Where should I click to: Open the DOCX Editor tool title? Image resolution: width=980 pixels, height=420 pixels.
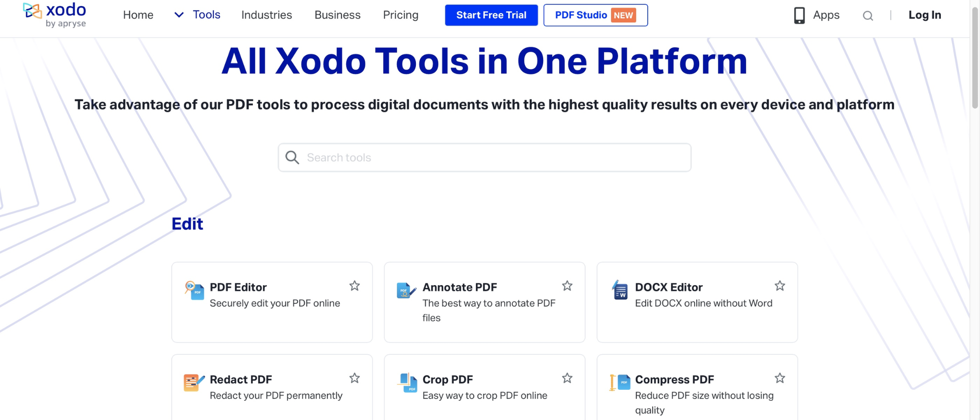669,287
